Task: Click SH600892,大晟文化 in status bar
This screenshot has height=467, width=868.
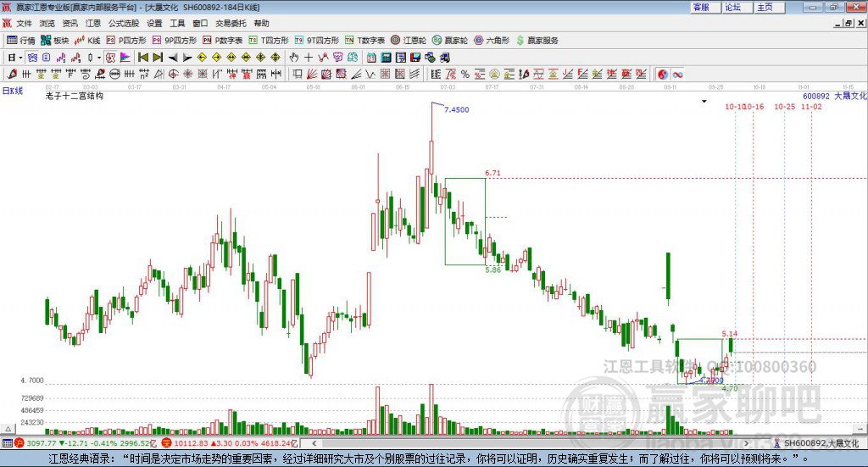Action: pyautogui.click(x=821, y=443)
